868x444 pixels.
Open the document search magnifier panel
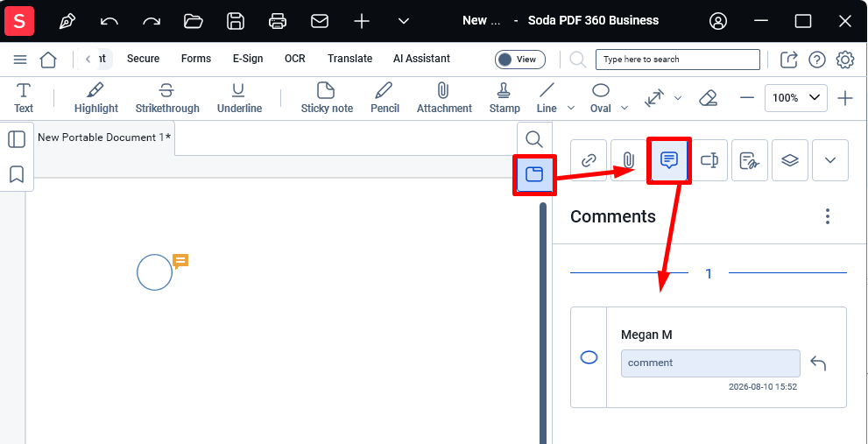point(534,139)
